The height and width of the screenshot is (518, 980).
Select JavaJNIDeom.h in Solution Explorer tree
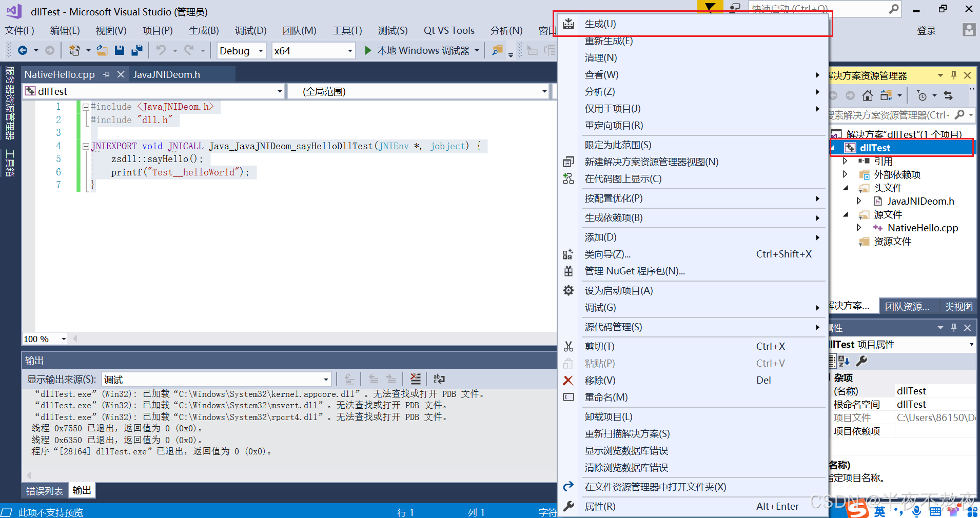tap(920, 201)
